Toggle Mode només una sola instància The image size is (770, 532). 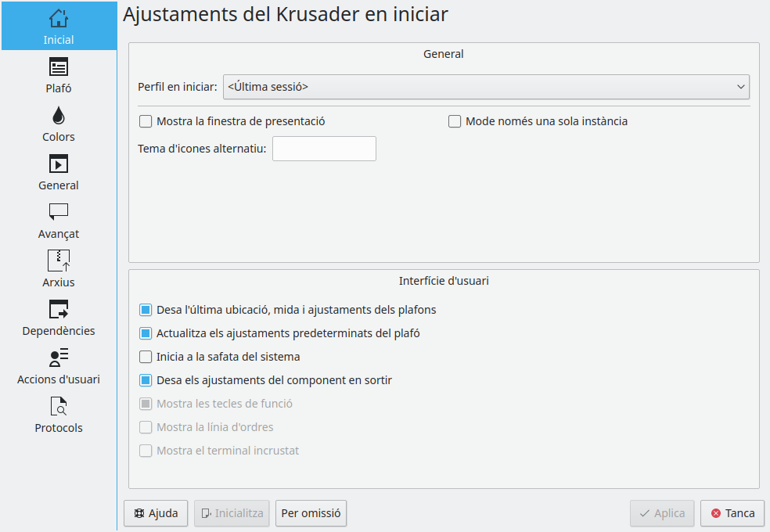(455, 121)
